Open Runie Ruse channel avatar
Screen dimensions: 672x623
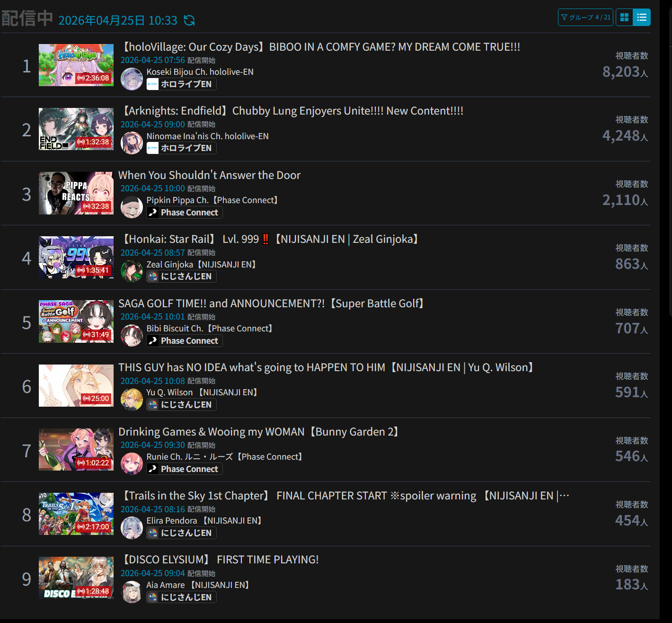coord(132,464)
